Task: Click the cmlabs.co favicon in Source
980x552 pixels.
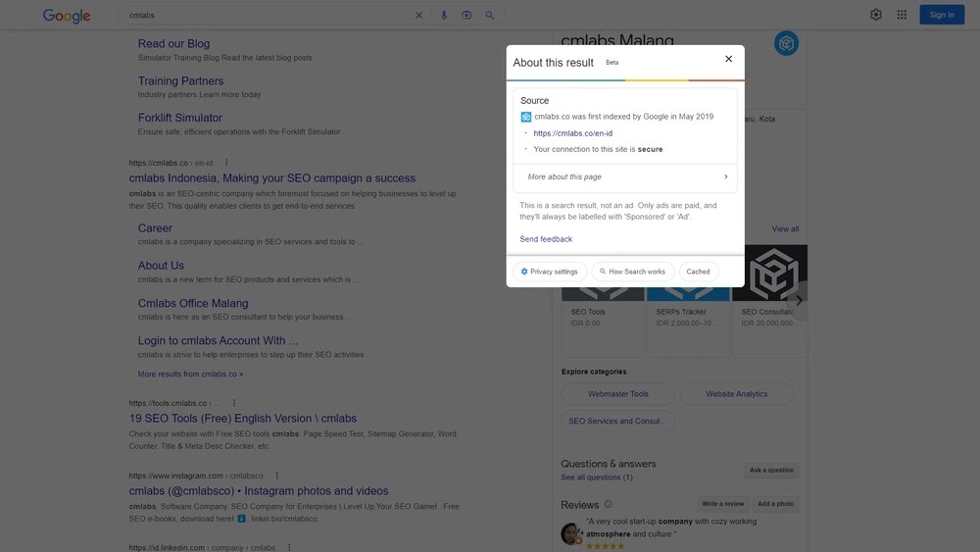Action: (x=525, y=117)
